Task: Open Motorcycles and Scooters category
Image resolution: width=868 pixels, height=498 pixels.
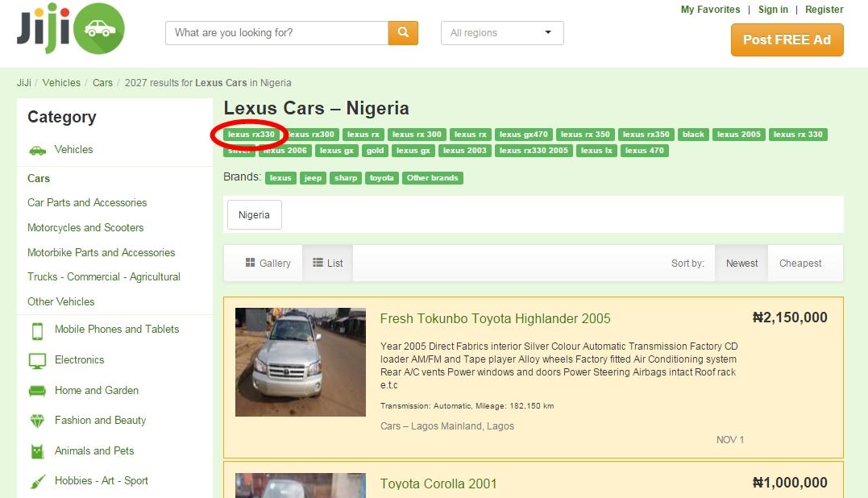Action: click(x=85, y=227)
